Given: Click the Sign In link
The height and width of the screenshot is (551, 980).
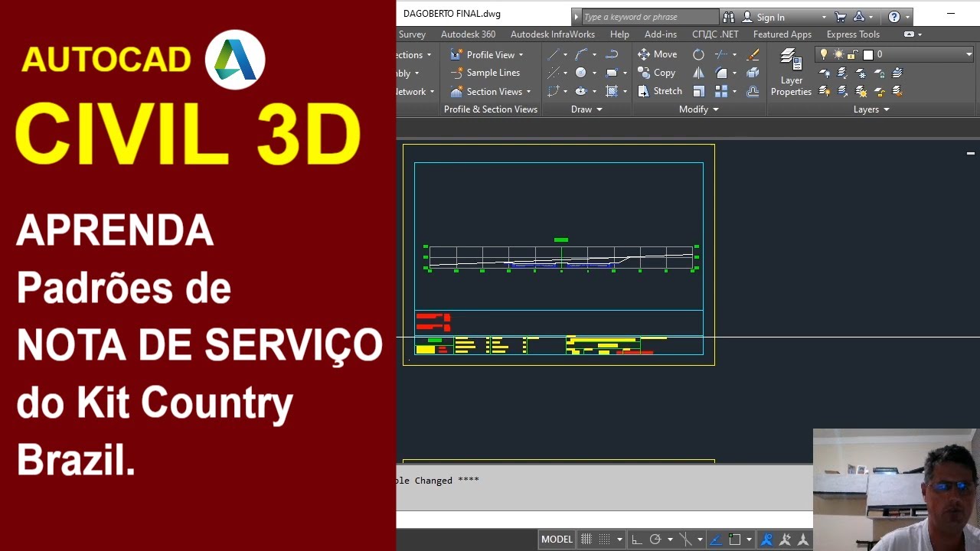Looking at the screenshot, I should pyautogui.click(x=770, y=17).
